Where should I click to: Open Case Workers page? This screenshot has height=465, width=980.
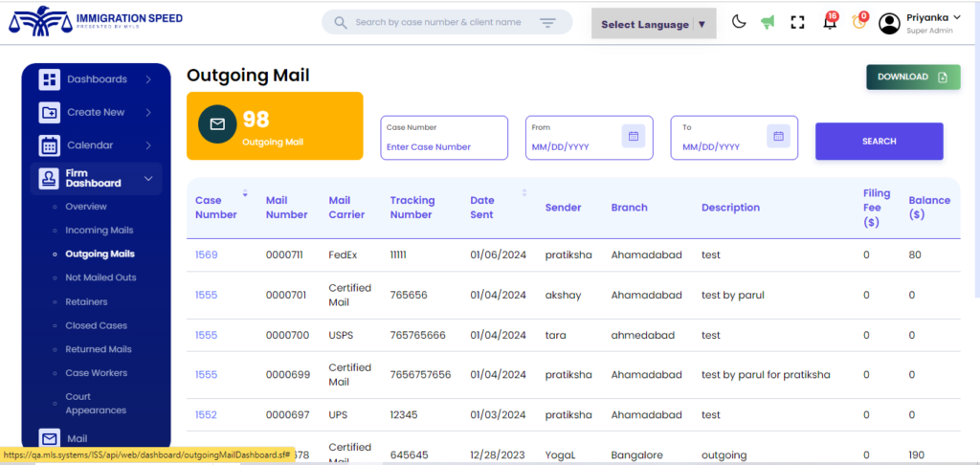[96, 373]
